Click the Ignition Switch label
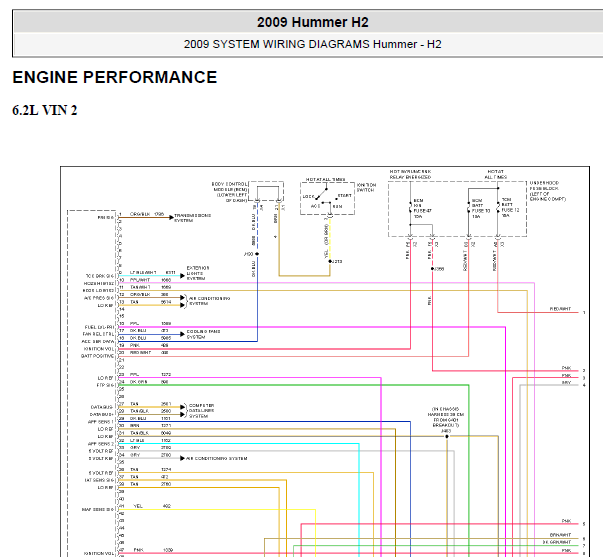Viewport: 603px width, 557px height. pos(366,187)
